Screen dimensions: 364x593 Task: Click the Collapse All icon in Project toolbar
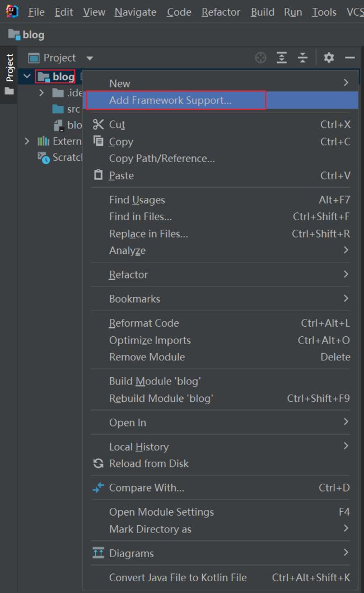coord(302,58)
